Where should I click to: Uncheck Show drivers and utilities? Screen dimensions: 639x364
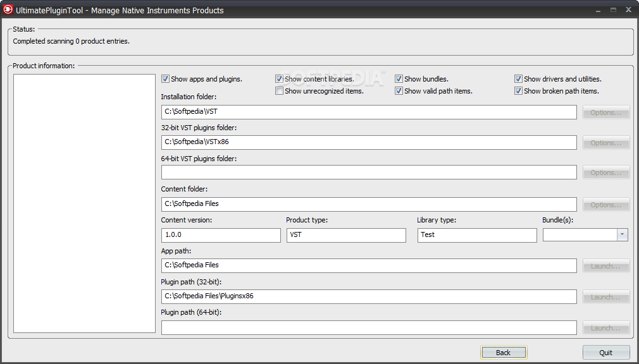coord(518,79)
